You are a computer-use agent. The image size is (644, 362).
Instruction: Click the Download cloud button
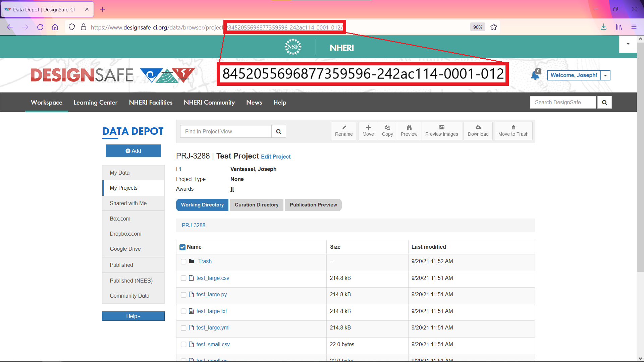coord(478,131)
